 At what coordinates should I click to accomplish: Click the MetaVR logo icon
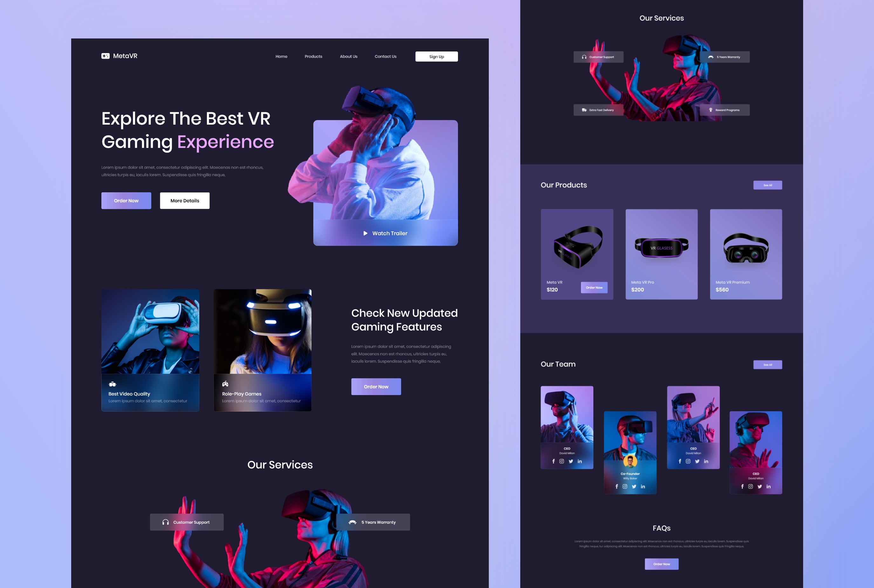pos(106,56)
